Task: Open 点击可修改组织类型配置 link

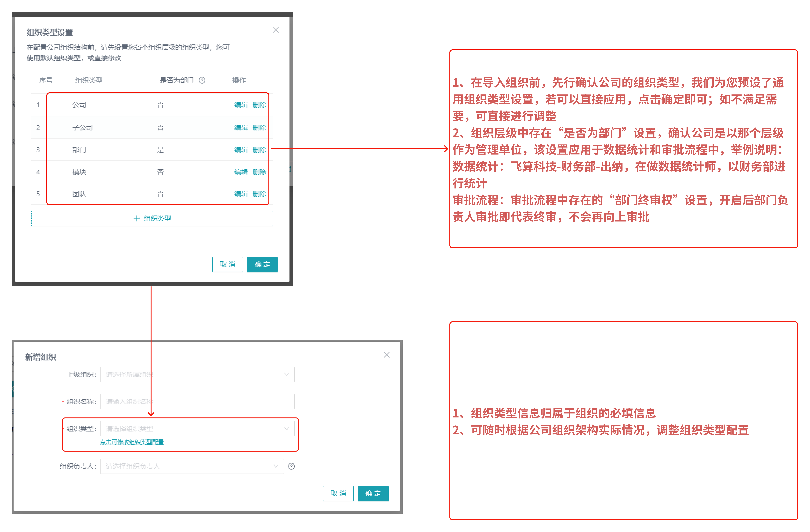Action: coord(132,442)
